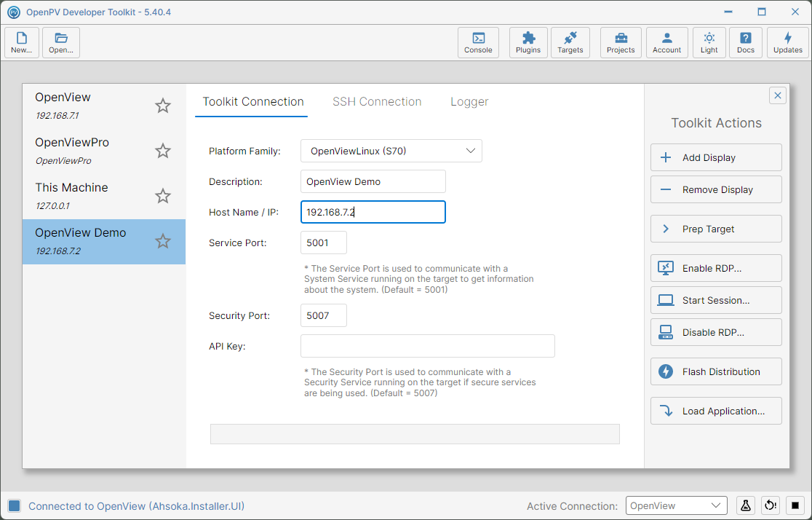Image resolution: width=812 pixels, height=520 pixels.
Task: Expand the Platform Family dropdown
Action: tap(391, 151)
